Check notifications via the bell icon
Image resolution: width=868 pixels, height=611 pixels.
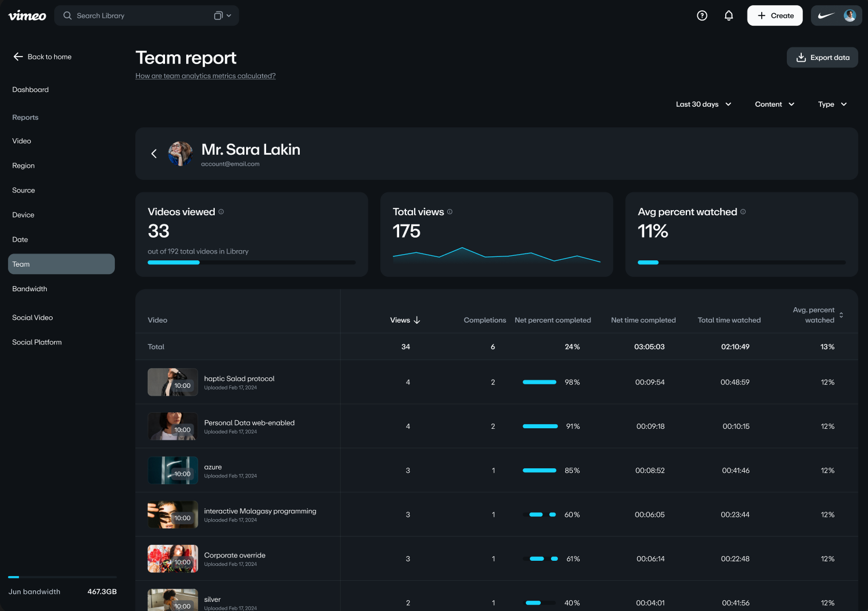[729, 15]
